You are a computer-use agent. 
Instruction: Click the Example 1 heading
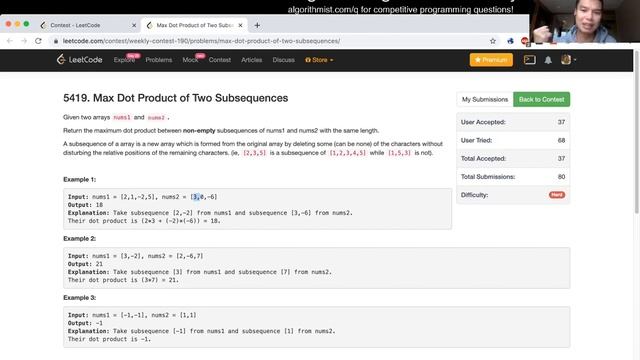coord(80,180)
